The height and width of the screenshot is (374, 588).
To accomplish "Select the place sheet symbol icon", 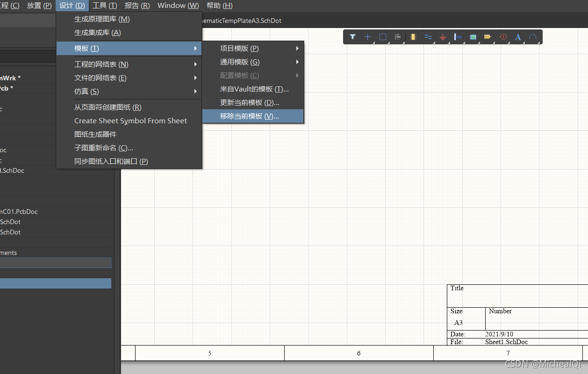I will [473, 37].
